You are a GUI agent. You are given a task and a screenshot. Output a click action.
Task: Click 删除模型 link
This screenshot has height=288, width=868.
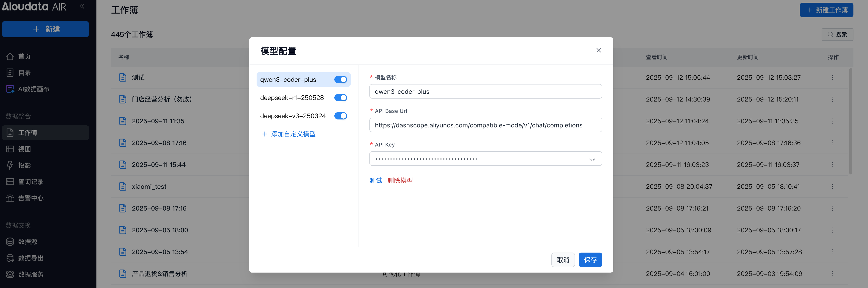point(400,180)
